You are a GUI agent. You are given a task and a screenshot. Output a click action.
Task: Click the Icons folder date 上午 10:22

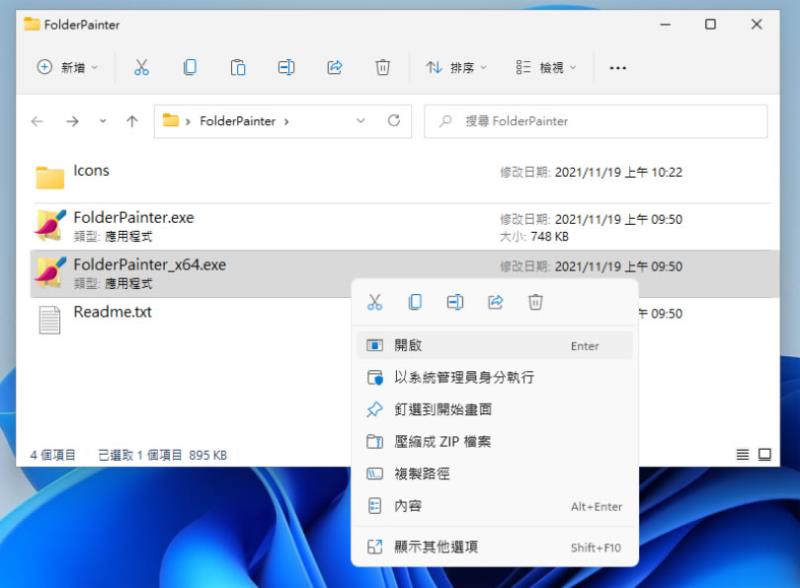tap(654, 172)
